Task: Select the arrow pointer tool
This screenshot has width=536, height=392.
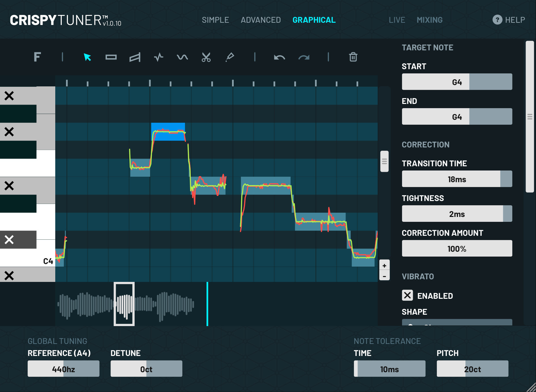Action: (87, 57)
